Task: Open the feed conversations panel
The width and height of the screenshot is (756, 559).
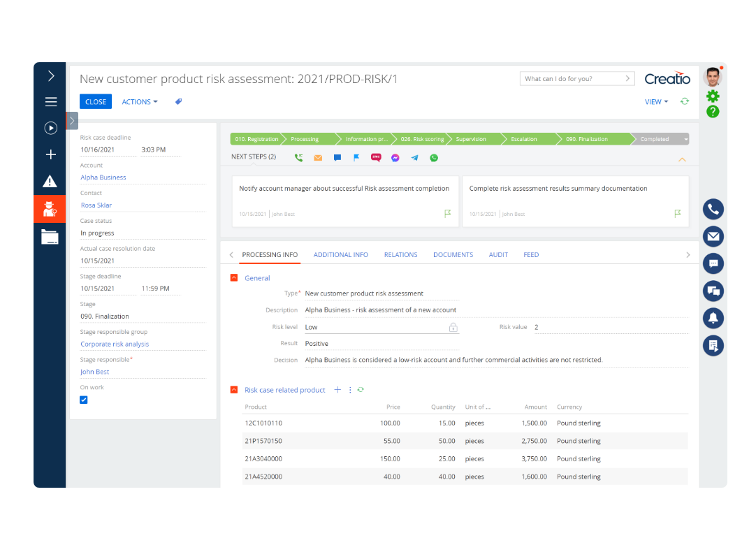Action: click(x=713, y=291)
